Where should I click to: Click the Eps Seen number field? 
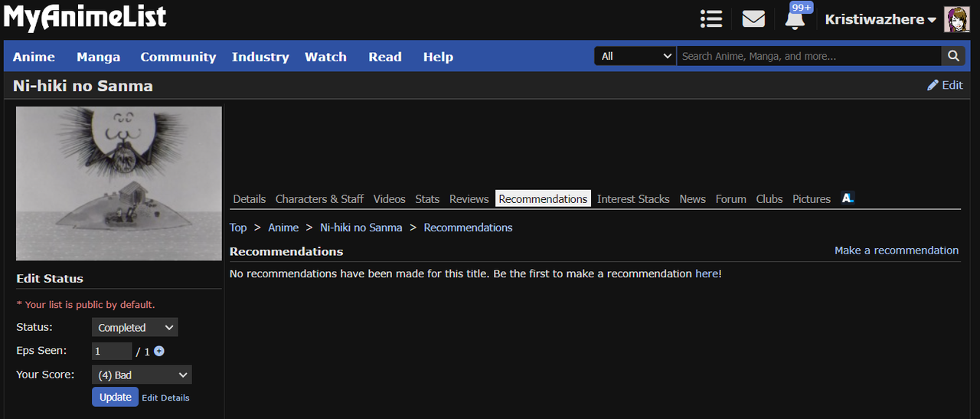click(x=112, y=352)
